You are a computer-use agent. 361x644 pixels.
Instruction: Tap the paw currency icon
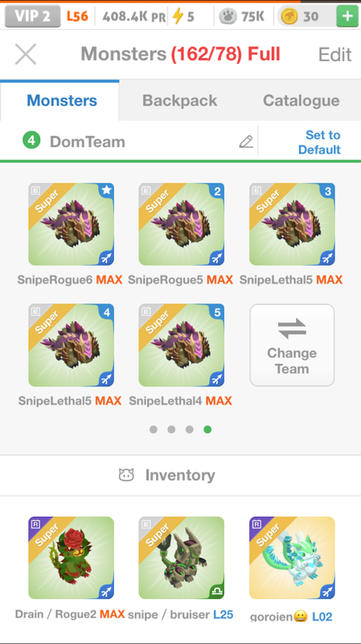(x=228, y=16)
